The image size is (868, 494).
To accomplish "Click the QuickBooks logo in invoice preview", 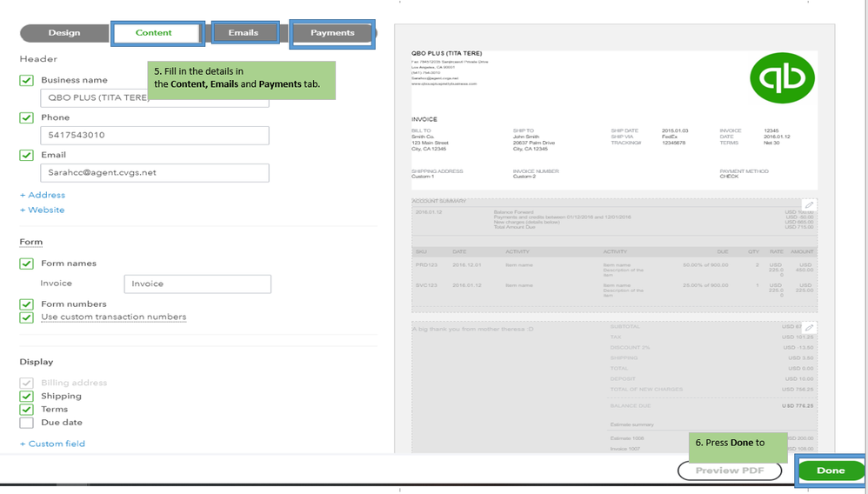I will click(782, 78).
